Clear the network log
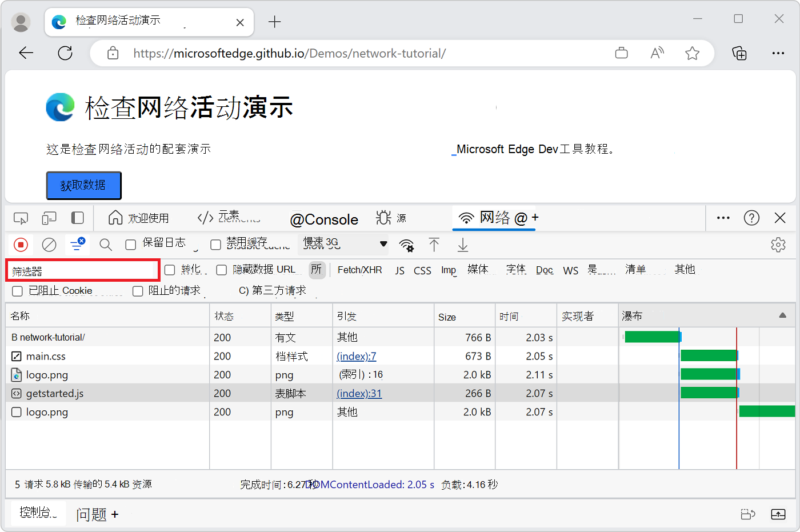This screenshot has width=800, height=532. point(49,244)
